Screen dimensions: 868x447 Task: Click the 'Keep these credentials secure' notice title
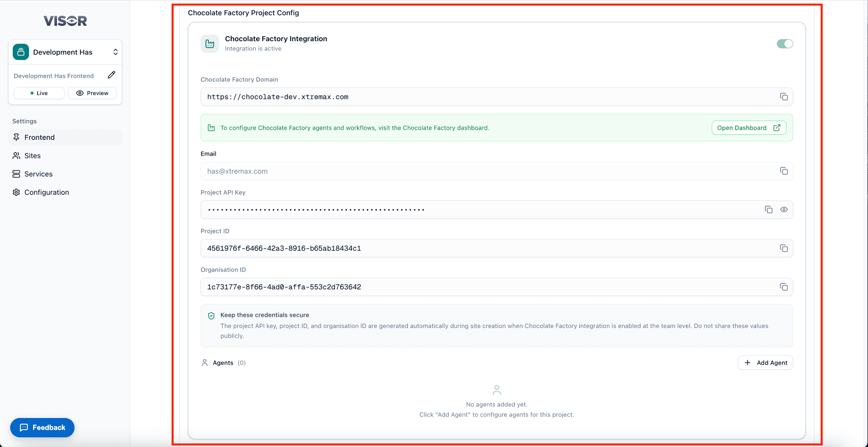265,315
